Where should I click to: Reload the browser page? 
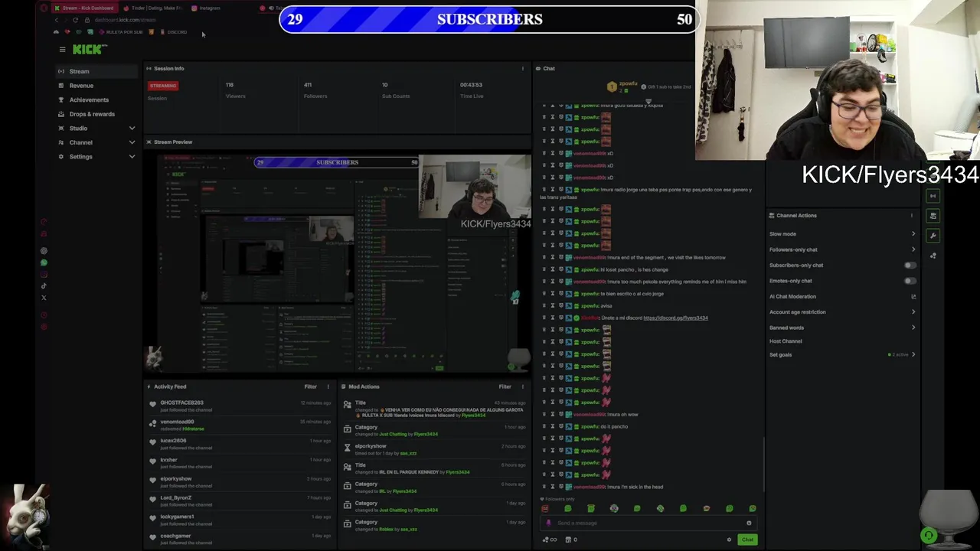[x=75, y=20]
